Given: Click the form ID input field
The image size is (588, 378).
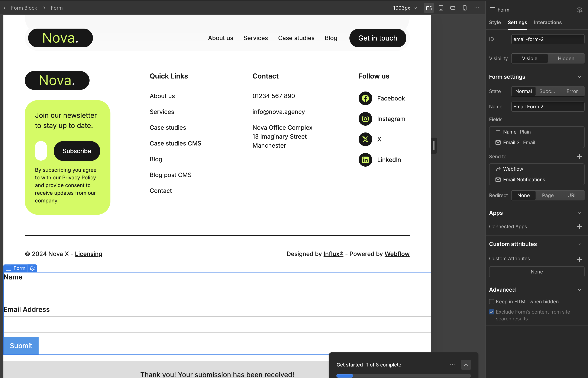Looking at the screenshot, I should [x=547, y=39].
